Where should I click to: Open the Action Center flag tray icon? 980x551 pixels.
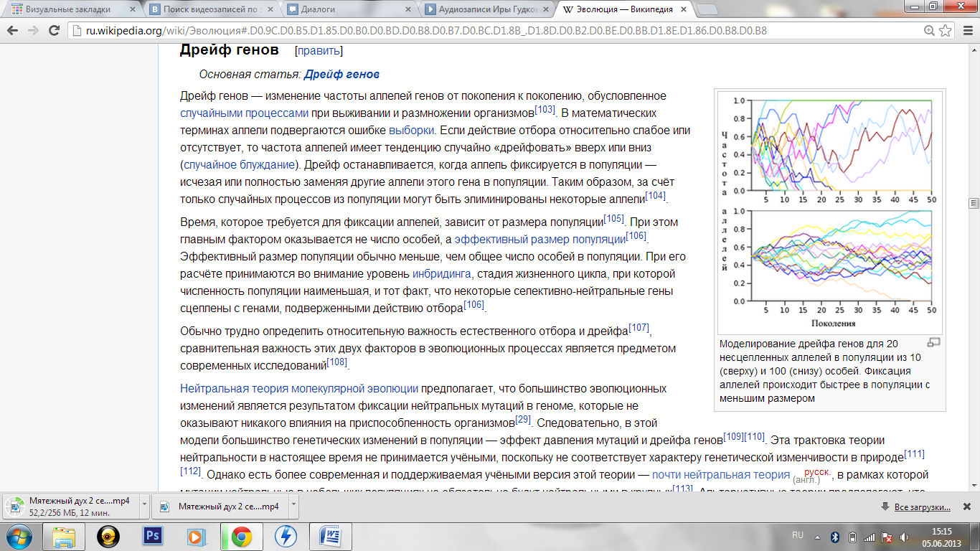pos(887,536)
